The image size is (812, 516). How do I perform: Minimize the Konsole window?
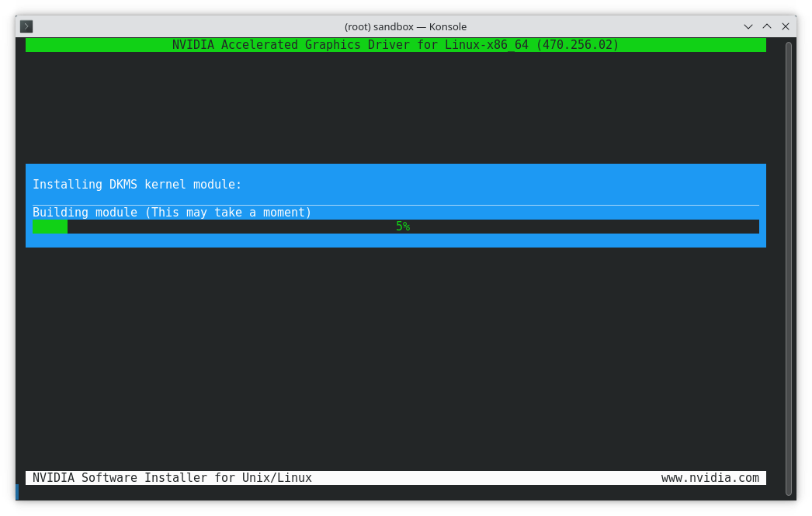748,26
